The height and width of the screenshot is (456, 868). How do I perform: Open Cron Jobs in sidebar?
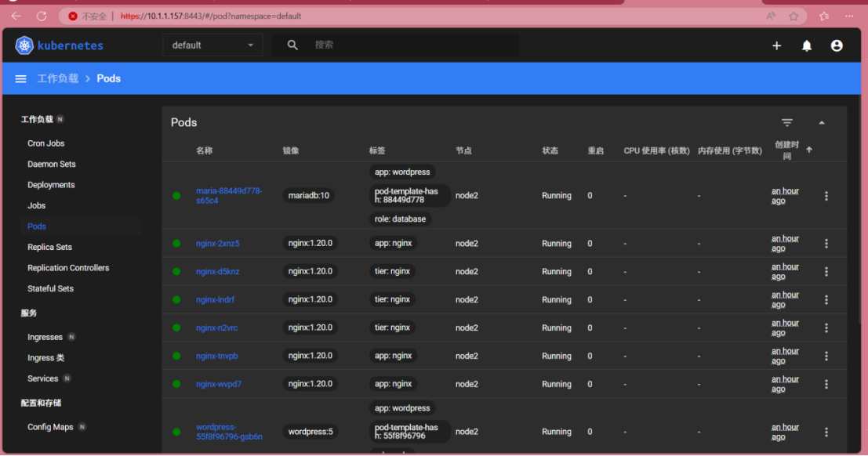click(x=46, y=143)
